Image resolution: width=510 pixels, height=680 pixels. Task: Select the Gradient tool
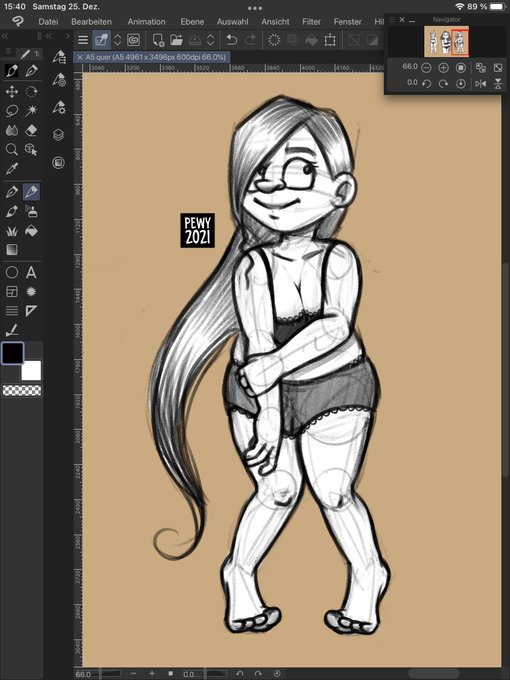pos(12,250)
